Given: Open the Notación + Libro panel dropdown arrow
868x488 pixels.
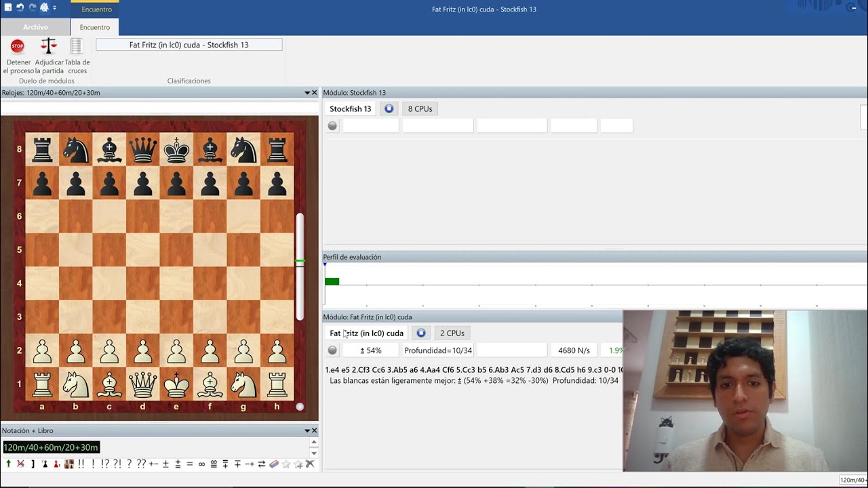Looking at the screenshot, I should (x=307, y=430).
